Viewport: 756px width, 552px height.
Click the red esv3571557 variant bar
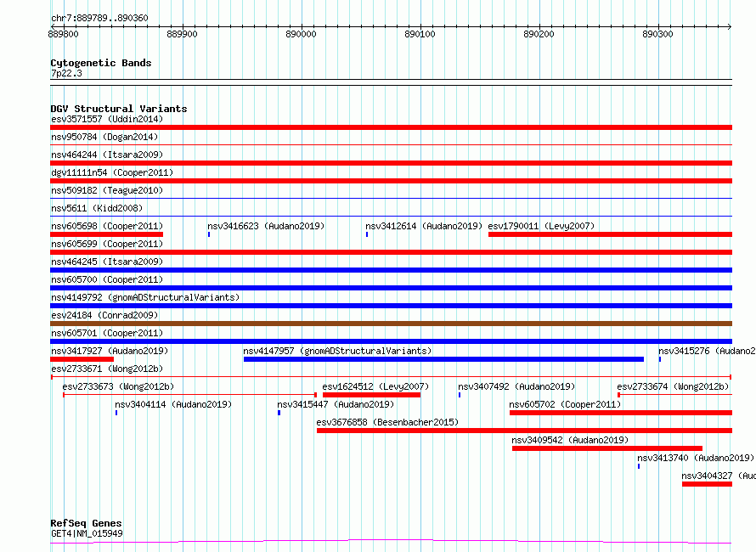click(391, 127)
